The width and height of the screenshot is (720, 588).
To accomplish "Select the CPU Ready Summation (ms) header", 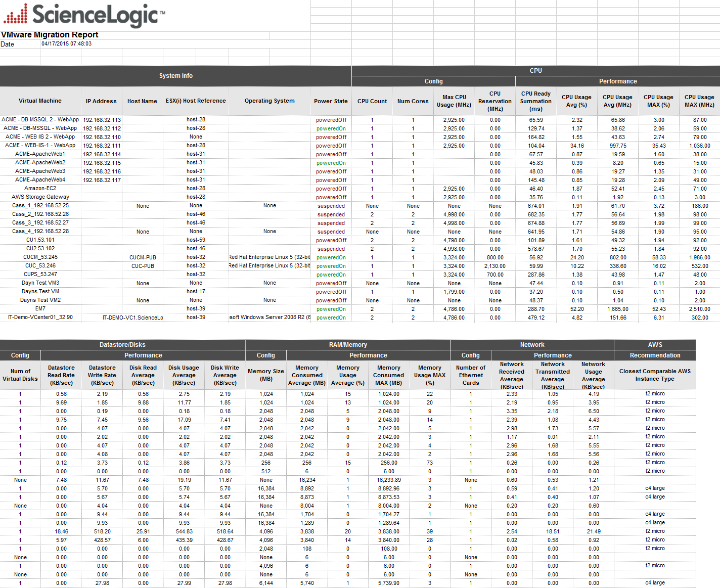I will (x=536, y=101).
